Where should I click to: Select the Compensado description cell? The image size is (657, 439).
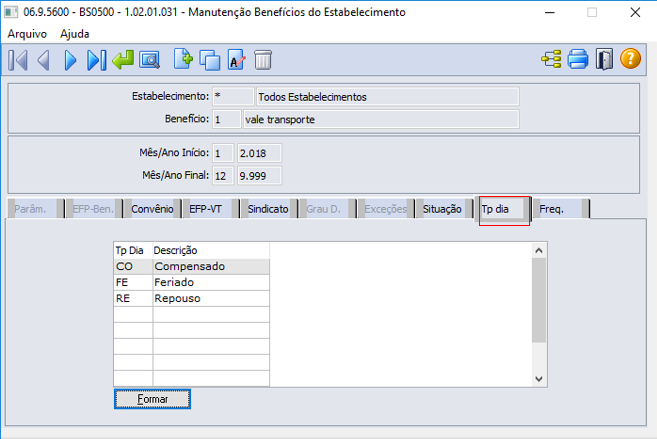click(x=211, y=266)
